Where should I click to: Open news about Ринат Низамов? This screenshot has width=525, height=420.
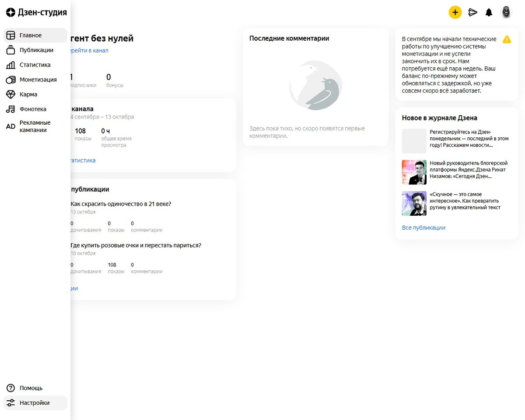pyautogui.click(x=468, y=169)
